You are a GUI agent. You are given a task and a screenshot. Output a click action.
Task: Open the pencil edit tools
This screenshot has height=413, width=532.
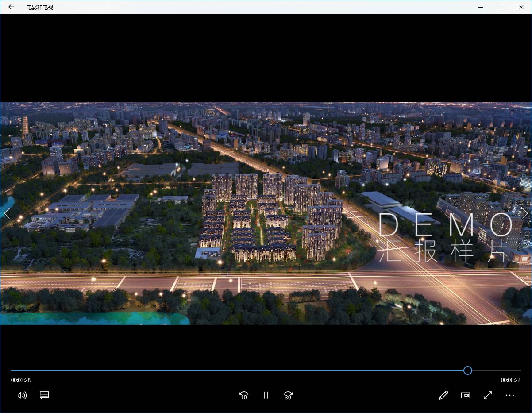point(443,395)
